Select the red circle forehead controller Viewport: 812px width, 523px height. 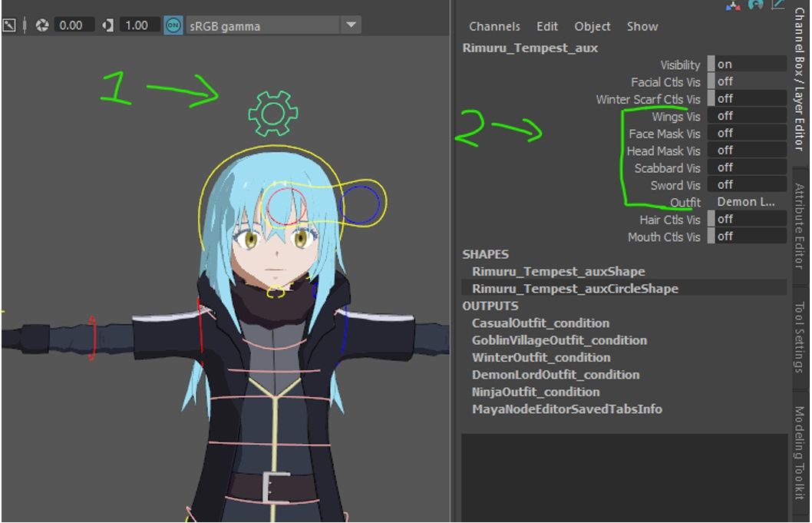(286, 205)
